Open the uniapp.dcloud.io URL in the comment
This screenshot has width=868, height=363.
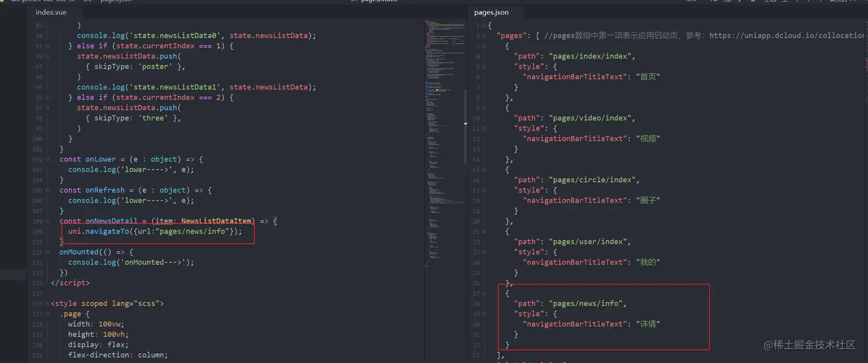[786, 36]
